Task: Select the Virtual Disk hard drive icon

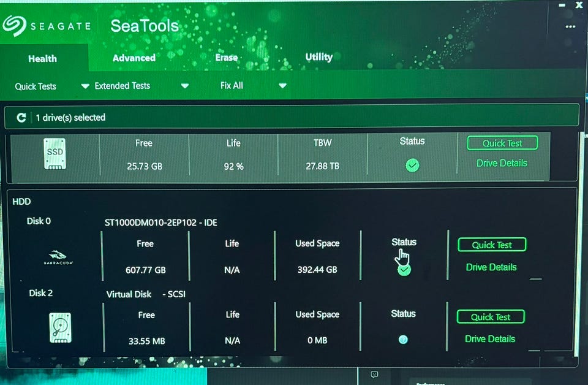Action: pyautogui.click(x=60, y=327)
